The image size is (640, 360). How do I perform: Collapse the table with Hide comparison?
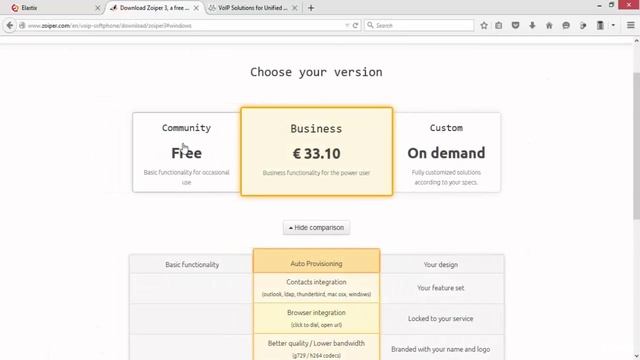tap(316, 227)
